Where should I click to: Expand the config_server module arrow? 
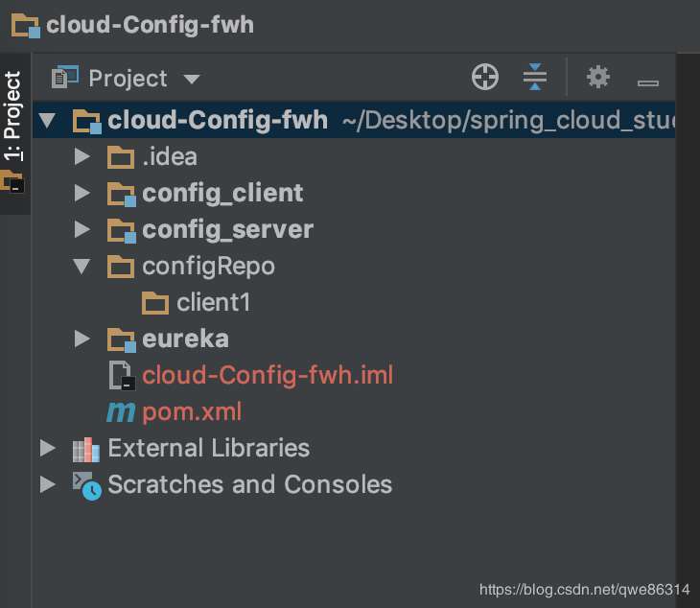[x=82, y=230]
